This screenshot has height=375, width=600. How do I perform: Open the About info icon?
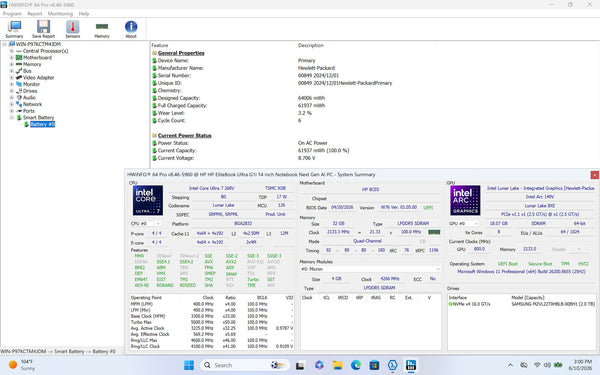pyautogui.click(x=131, y=29)
